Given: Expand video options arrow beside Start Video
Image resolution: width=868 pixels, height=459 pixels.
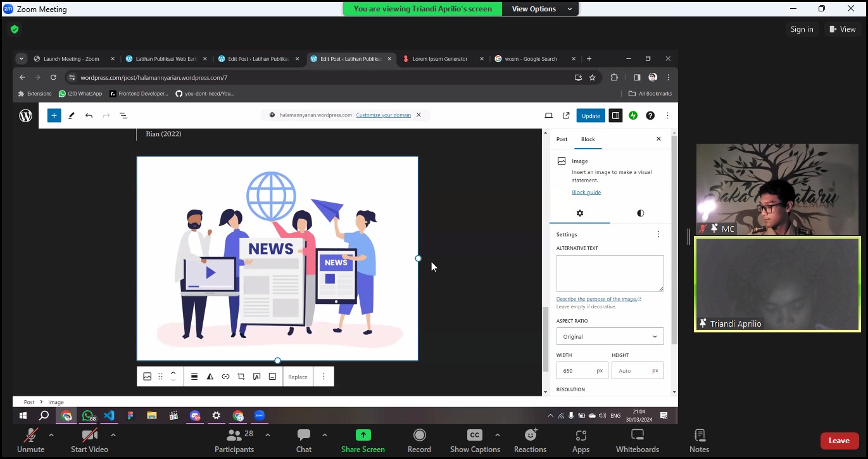Looking at the screenshot, I should 113,435.
